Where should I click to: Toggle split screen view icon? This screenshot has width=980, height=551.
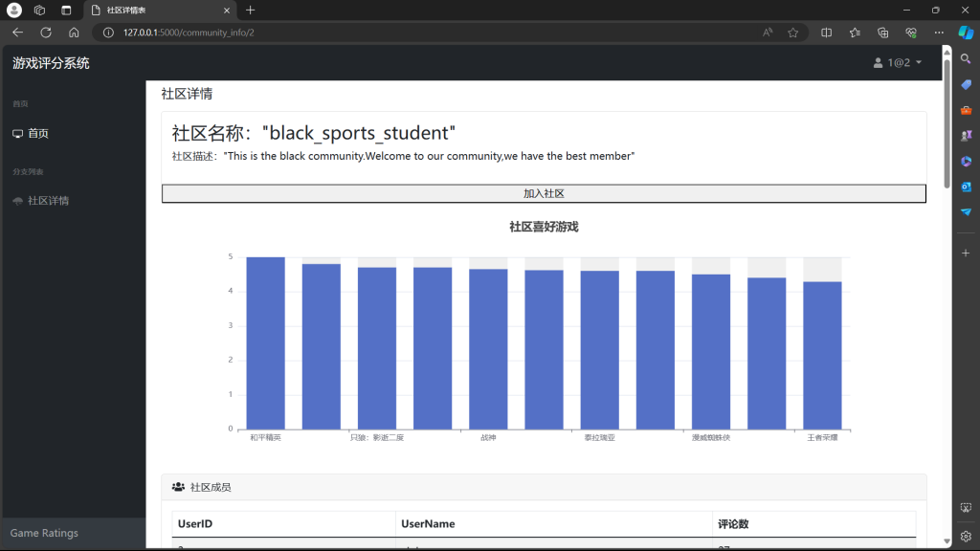click(x=827, y=33)
